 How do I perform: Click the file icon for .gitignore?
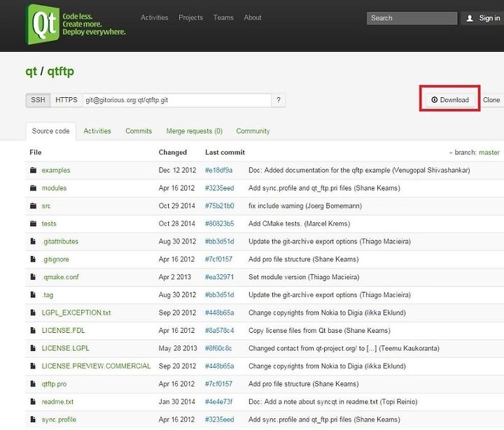tap(33, 259)
